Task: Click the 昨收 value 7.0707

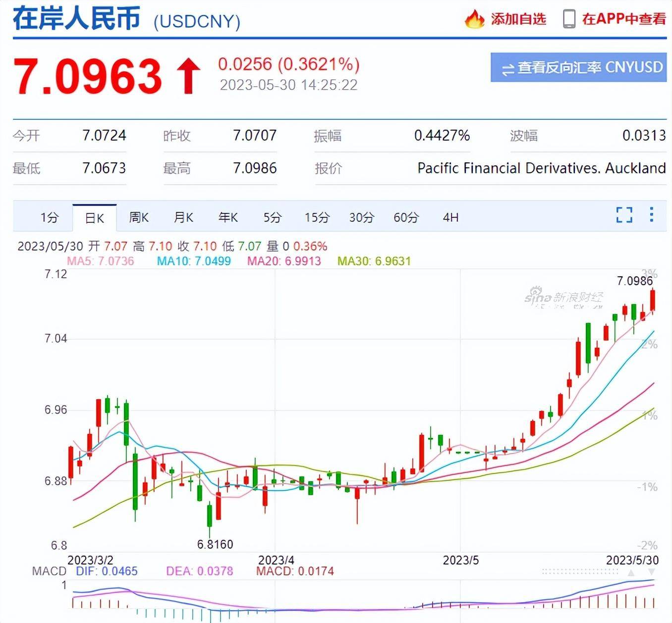Action: tap(255, 135)
